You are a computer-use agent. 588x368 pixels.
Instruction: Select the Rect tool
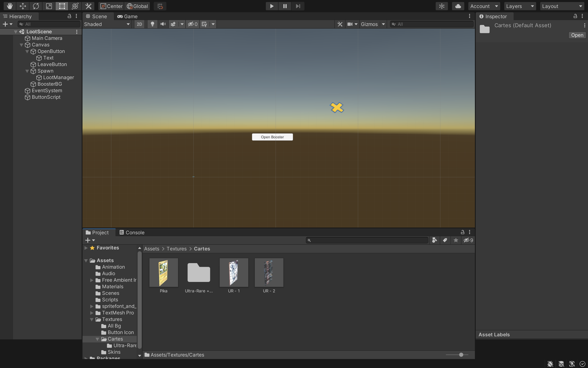point(62,6)
